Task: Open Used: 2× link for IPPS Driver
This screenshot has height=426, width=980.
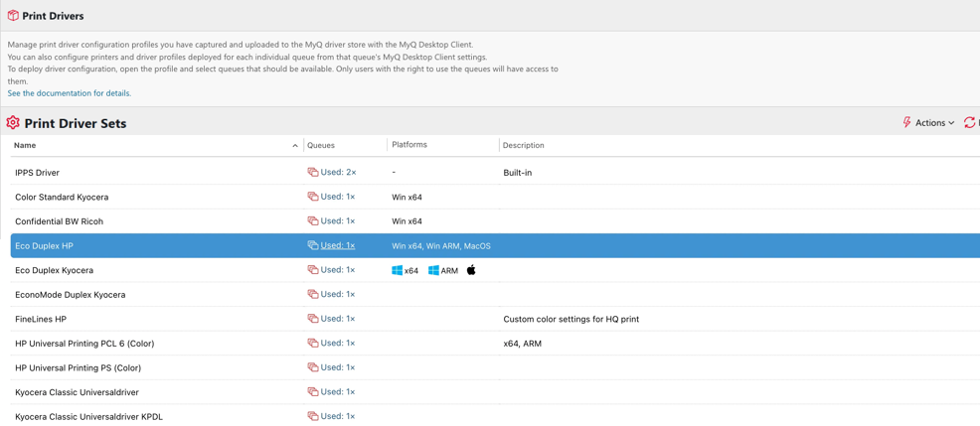Action: (x=338, y=173)
